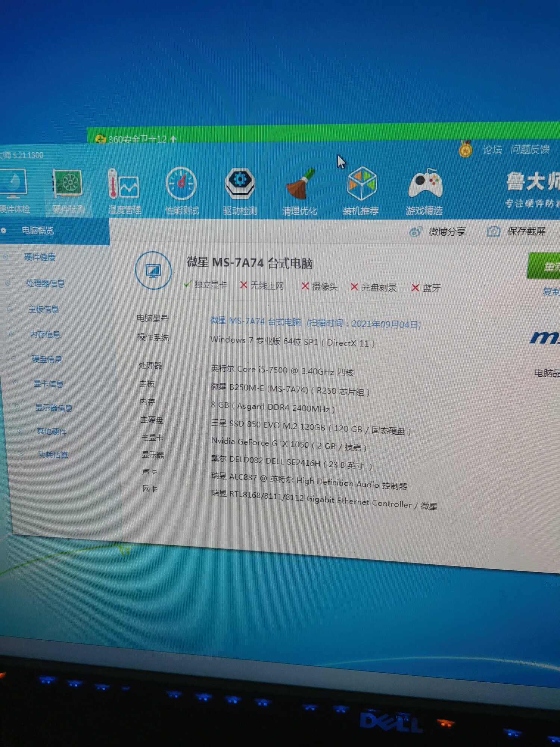Select 显卡信息 in the left panel
The width and height of the screenshot is (560, 747).
click(48, 384)
